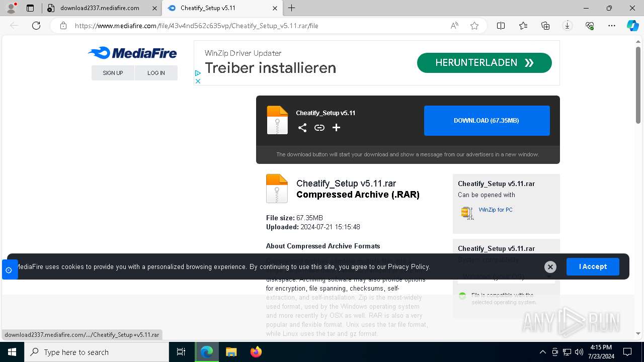This screenshot has width=644, height=362.
Task: Close the ad with X icon
Action: [x=198, y=81]
